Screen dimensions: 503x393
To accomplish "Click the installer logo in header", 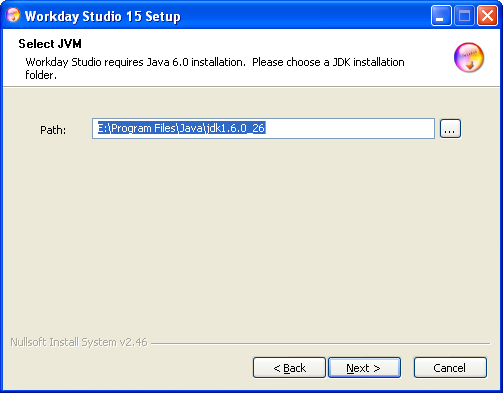I will click(x=469, y=57).
